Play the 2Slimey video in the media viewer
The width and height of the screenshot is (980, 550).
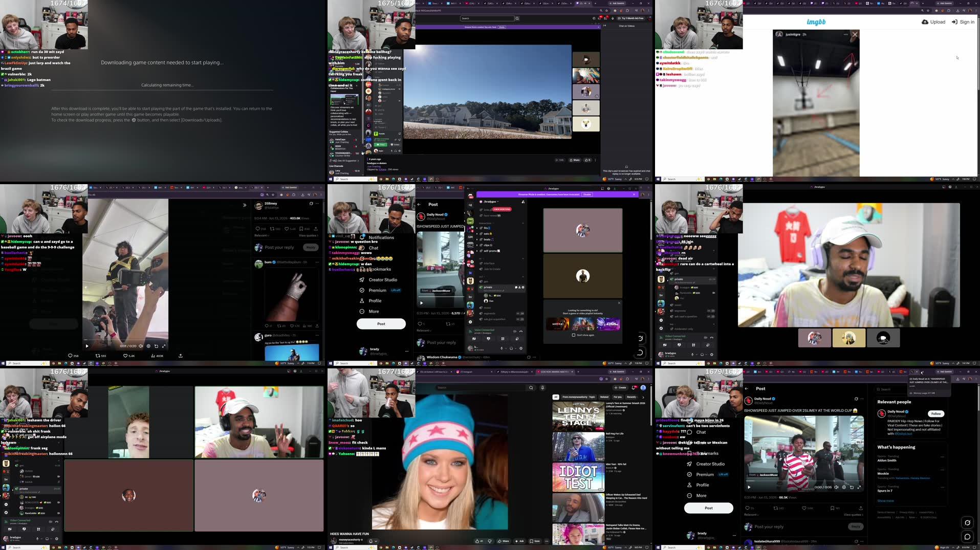87,346
